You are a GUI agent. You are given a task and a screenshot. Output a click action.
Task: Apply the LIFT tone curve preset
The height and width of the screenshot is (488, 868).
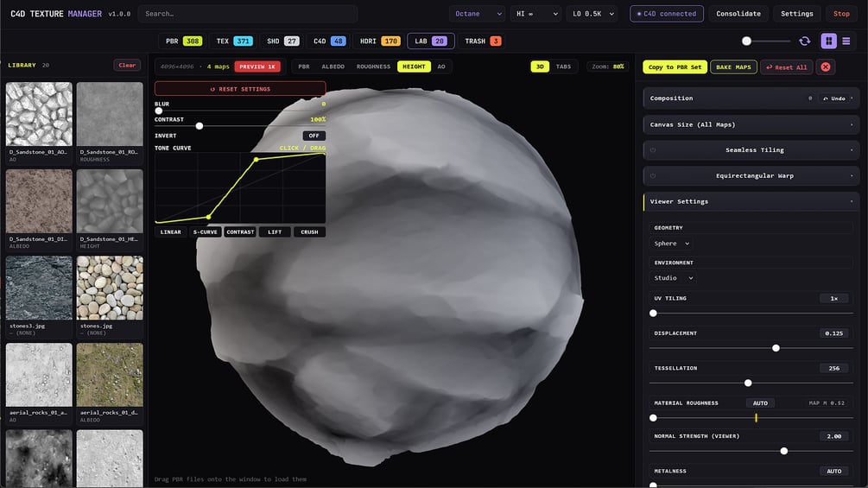pos(275,231)
